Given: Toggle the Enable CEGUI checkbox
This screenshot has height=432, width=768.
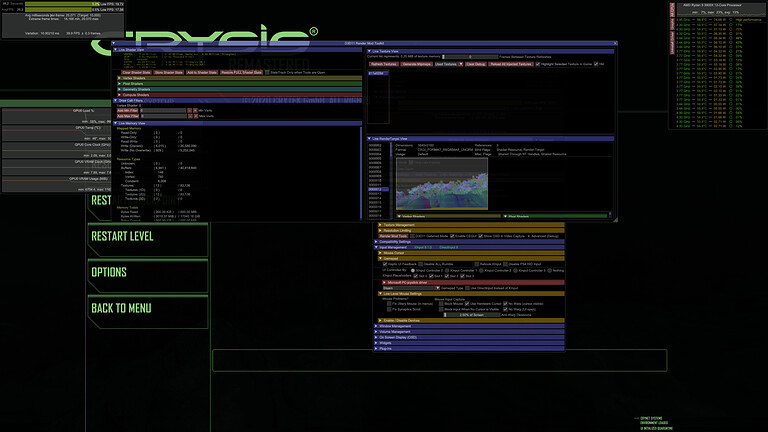Looking at the screenshot, I should coord(452,236).
